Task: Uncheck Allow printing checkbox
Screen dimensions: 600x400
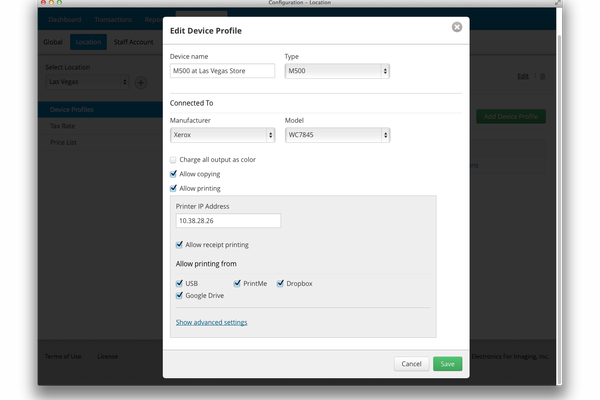Action: point(173,188)
